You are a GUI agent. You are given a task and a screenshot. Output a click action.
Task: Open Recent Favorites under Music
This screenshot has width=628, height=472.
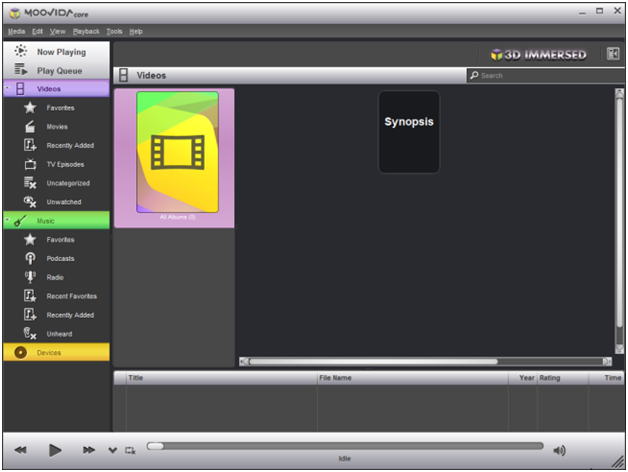[56, 296]
